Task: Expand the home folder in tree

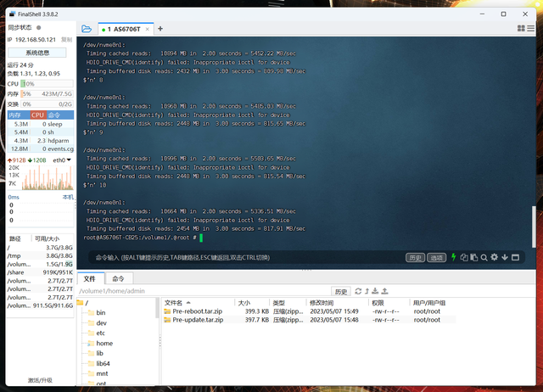Action: pos(104,344)
